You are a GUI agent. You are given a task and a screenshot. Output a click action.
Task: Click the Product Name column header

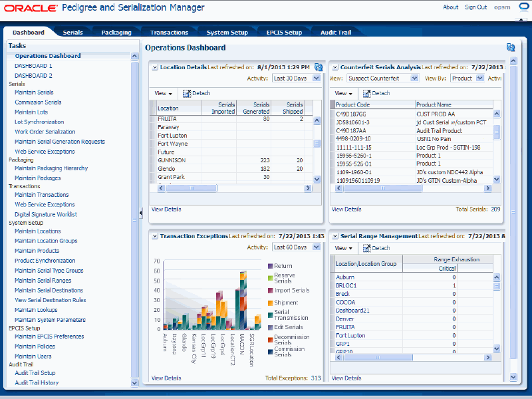click(454, 105)
